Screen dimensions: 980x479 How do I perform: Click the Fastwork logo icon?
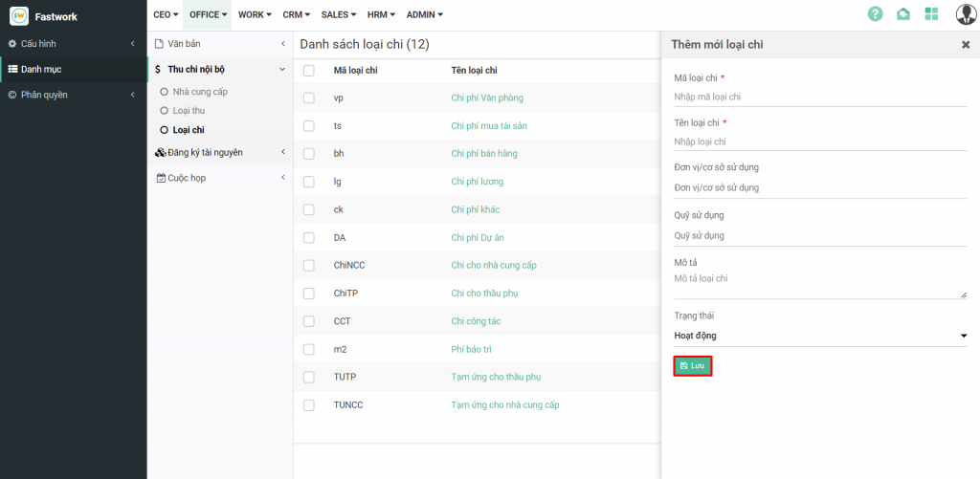pyautogui.click(x=19, y=15)
